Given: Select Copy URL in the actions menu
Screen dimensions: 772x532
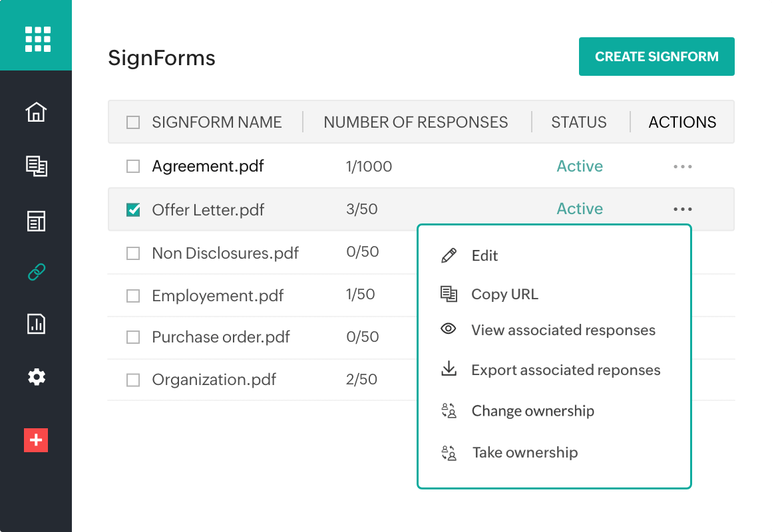Looking at the screenshot, I should 504,295.
